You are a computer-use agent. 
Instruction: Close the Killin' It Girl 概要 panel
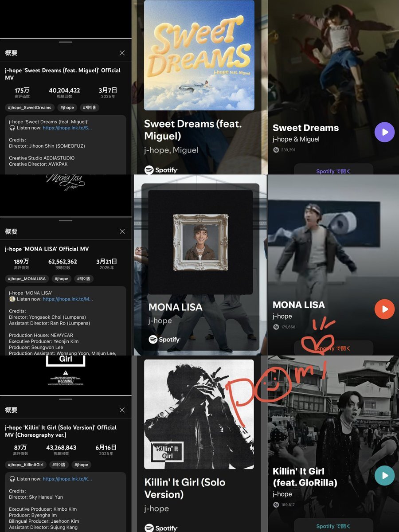click(122, 410)
